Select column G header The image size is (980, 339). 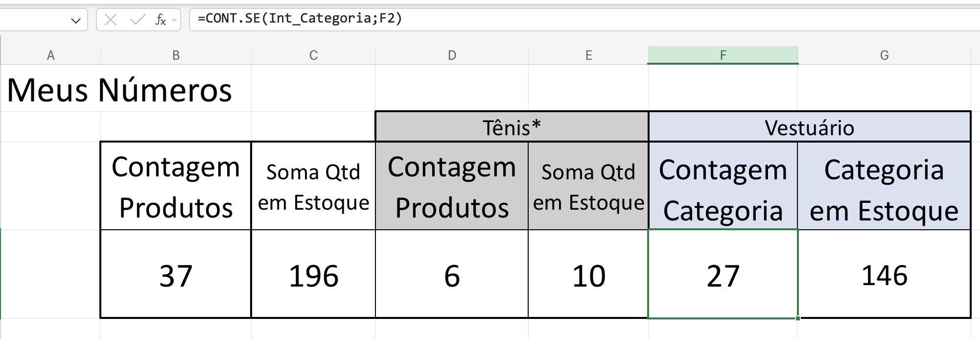[885, 55]
